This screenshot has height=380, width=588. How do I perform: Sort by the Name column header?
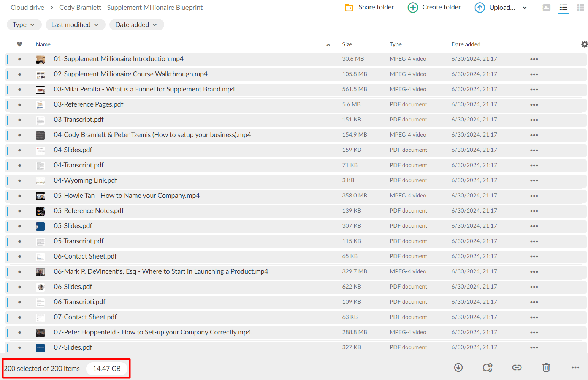43,44
